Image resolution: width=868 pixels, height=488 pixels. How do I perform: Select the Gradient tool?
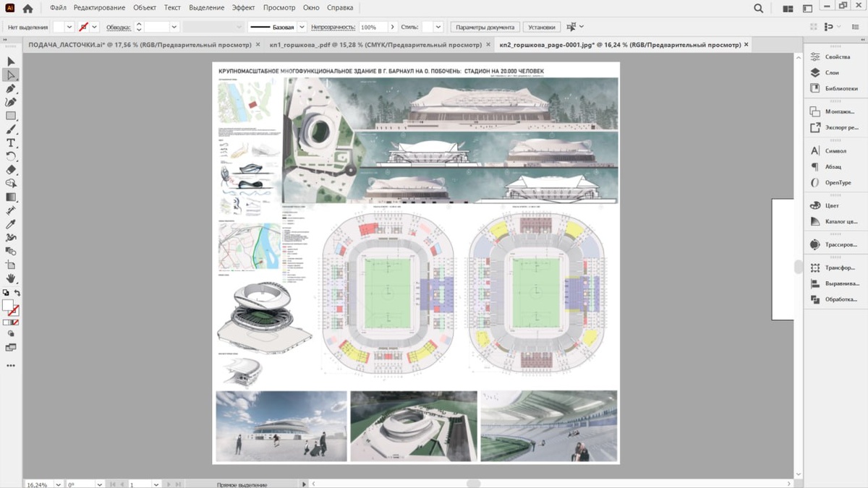tap(11, 197)
